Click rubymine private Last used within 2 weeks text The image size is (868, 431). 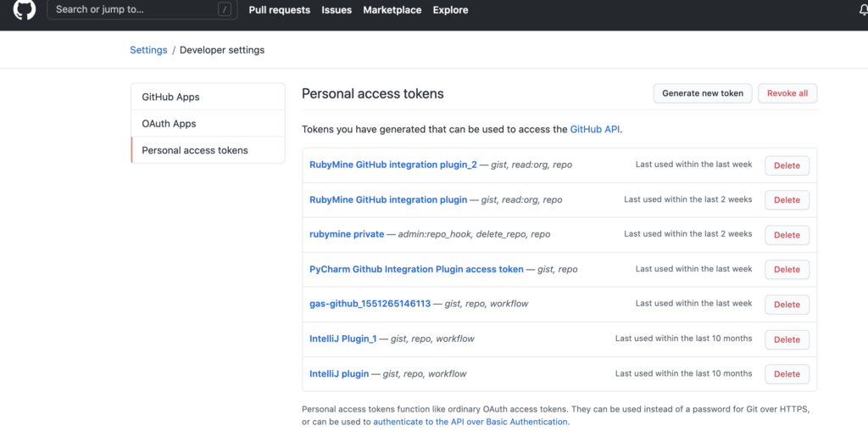688,233
